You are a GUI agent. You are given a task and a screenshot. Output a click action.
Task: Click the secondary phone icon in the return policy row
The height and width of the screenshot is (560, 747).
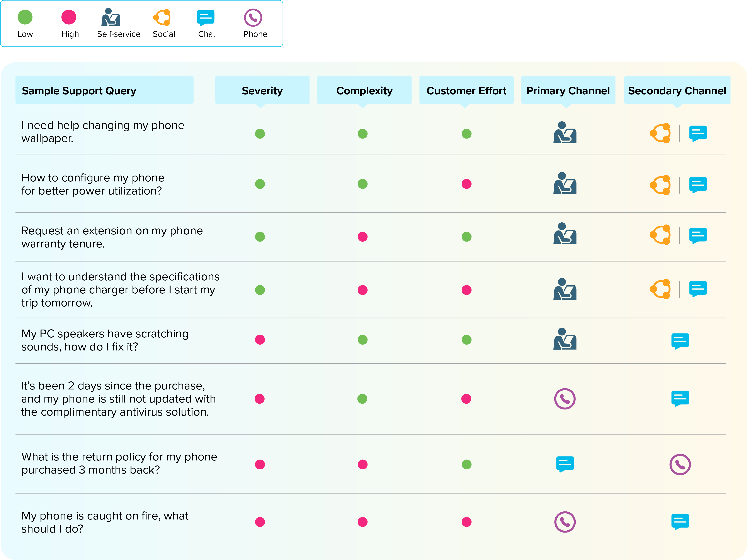(680, 464)
